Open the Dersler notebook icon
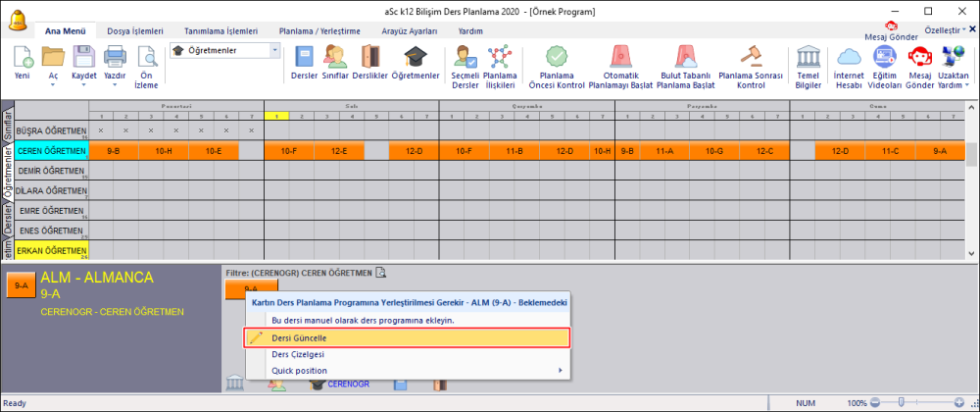Viewport: 980px width, 412px height. [305, 57]
